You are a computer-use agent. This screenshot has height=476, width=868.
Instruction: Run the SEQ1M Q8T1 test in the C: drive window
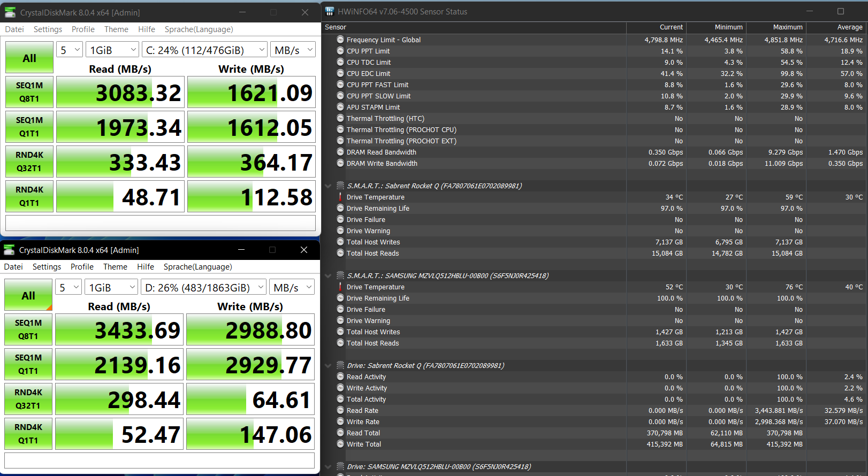pyautogui.click(x=29, y=92)
